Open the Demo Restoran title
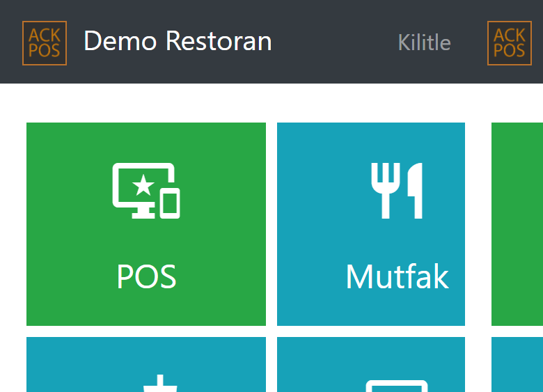 coord(178,41)
